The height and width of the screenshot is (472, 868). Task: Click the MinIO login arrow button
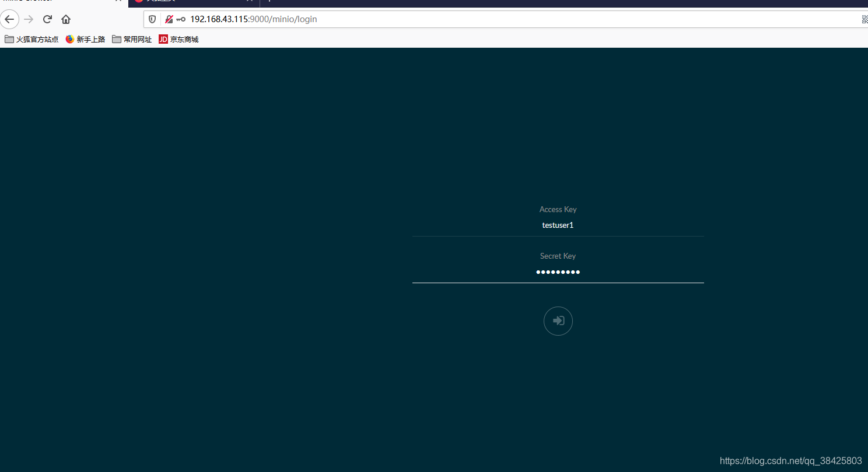[558, 321]
